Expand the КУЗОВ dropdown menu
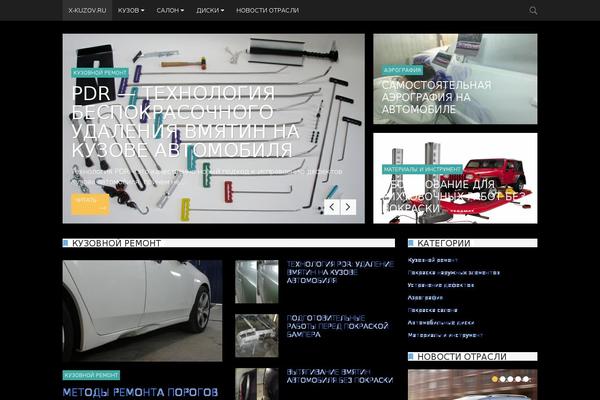 pos(131,10)
